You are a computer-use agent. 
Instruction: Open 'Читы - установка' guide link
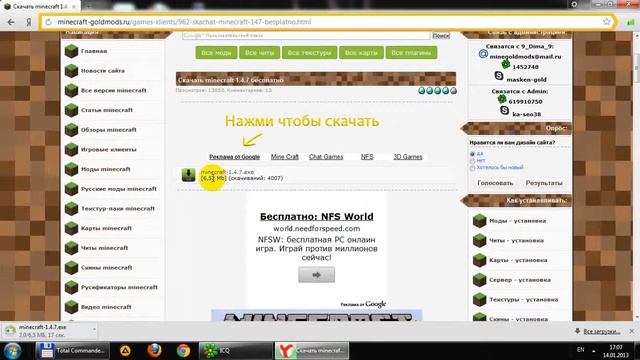(x=516, y=240)
